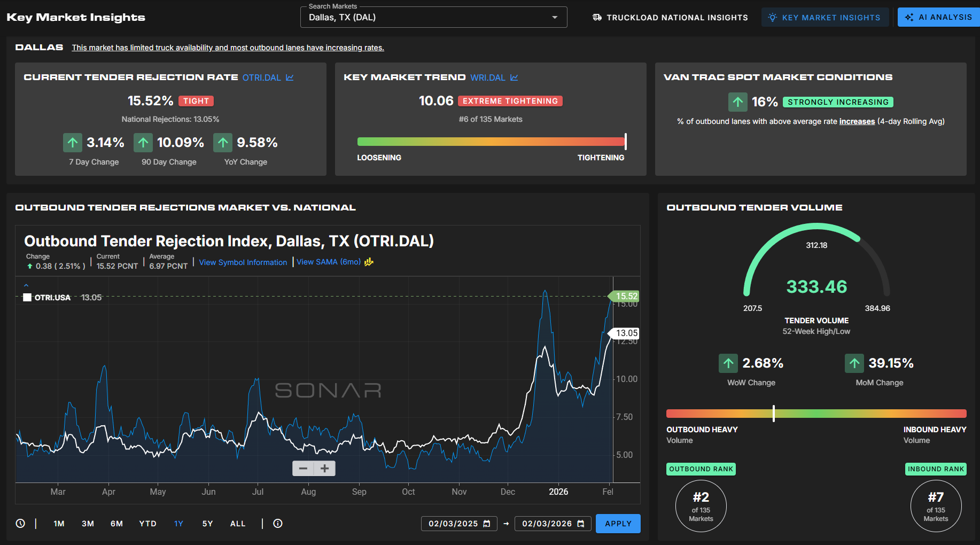Click the clock icon left of 1M
This screenshot has width=980, height=545.
pos(20,524)
